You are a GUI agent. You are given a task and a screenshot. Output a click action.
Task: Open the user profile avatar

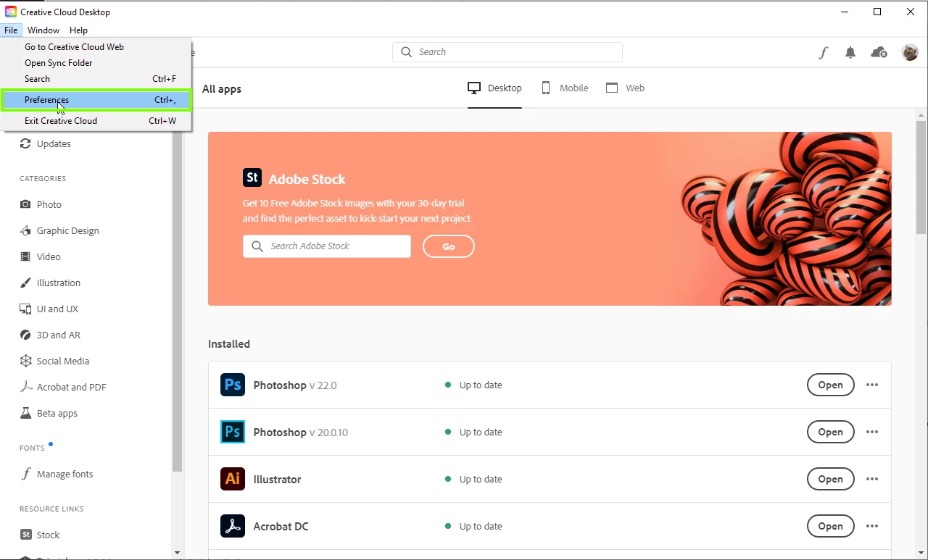[x=910, y=52]
